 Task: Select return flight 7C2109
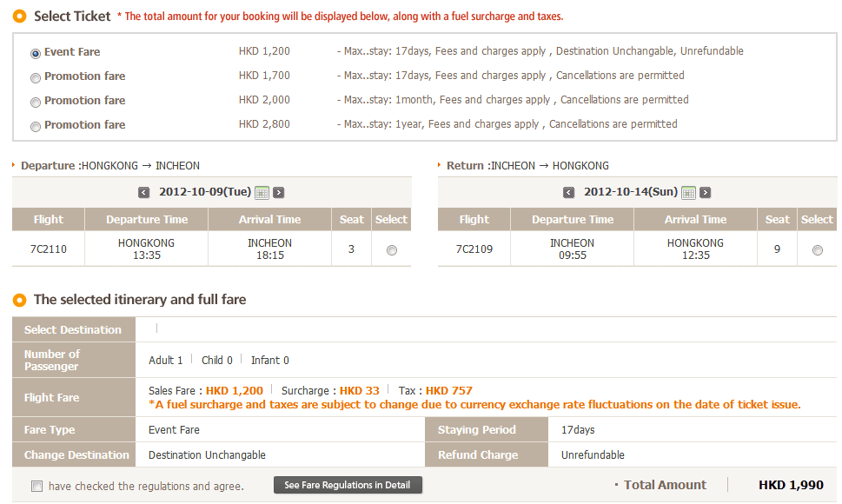(817, 250)
